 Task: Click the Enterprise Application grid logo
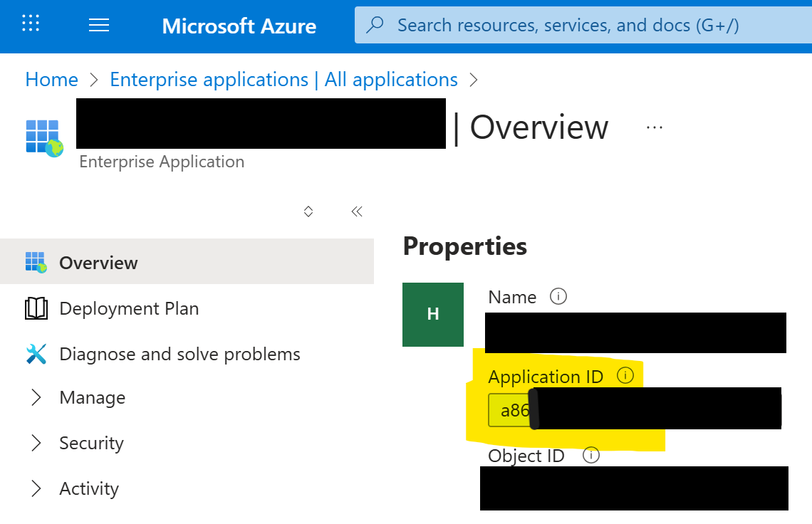click(x=44, y=132)
